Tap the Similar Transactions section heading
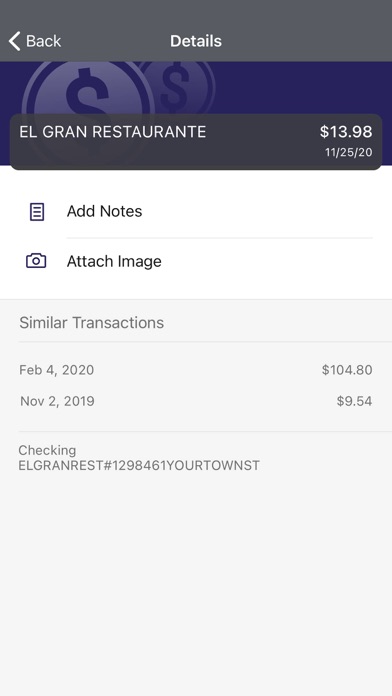Image resolution: width=392 pixels, height=696 pixels. point(91,323)
